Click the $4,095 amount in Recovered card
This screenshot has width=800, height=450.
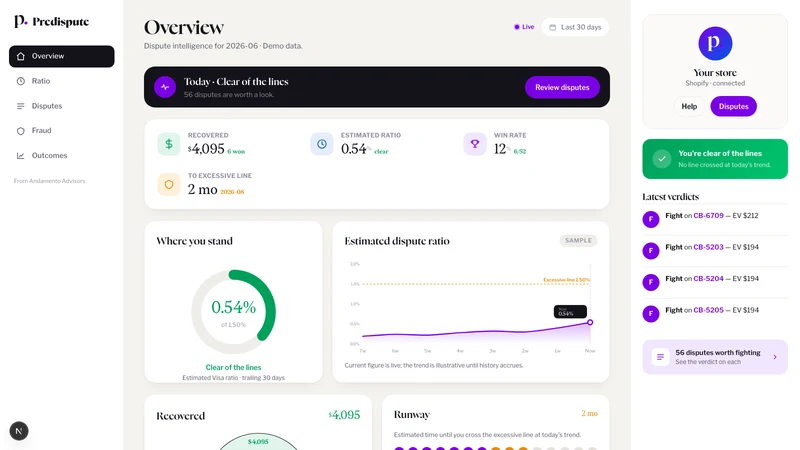[x=344, y=415]
